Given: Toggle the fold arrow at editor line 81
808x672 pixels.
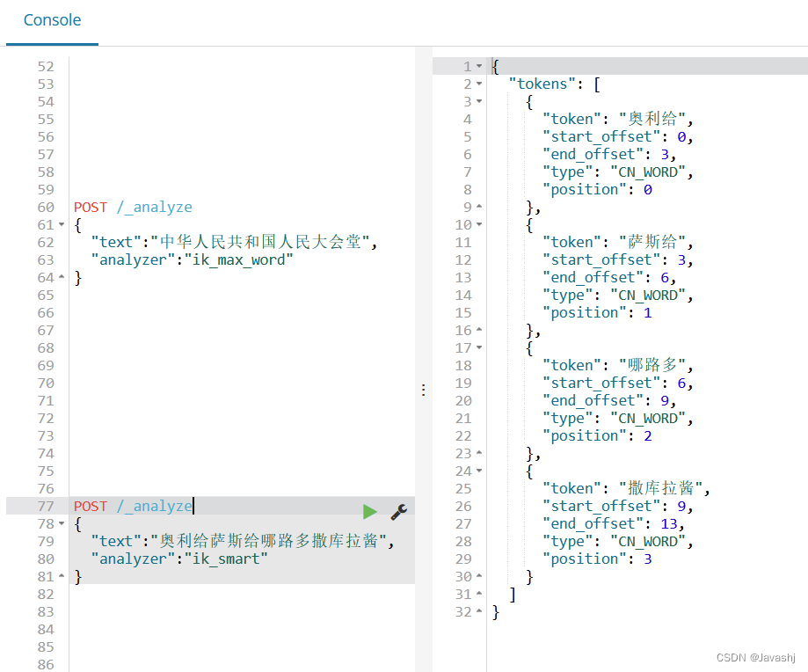Looking at the screenshot, I should point(62,576).
